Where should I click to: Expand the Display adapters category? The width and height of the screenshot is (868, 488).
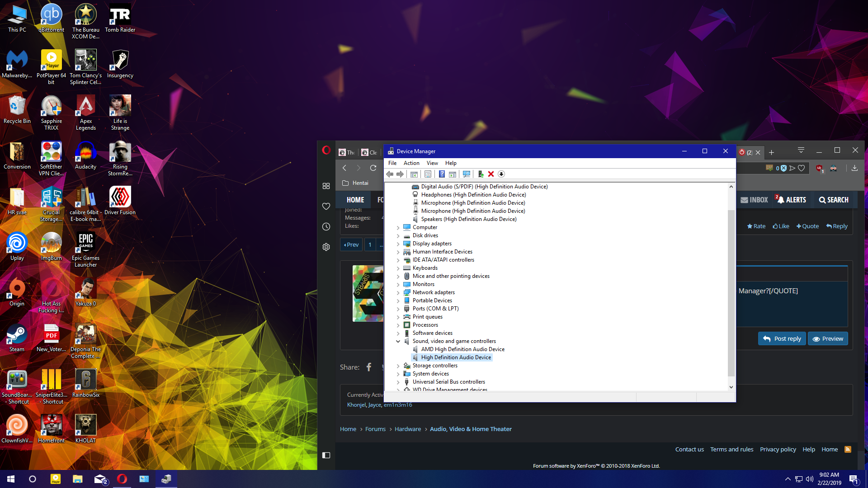pos(398,244)
